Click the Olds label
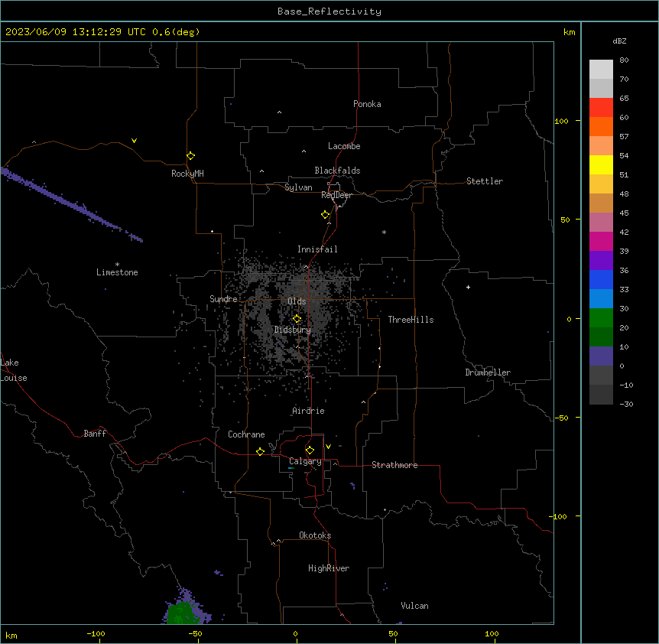Viewport: 659px width, 644px height. (297, 301)
